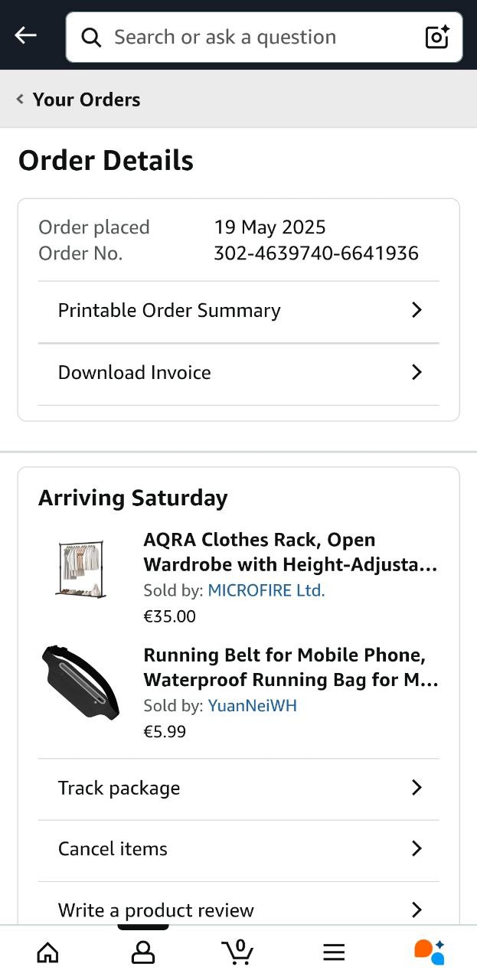Choose Write a product review

coord(155,910)
